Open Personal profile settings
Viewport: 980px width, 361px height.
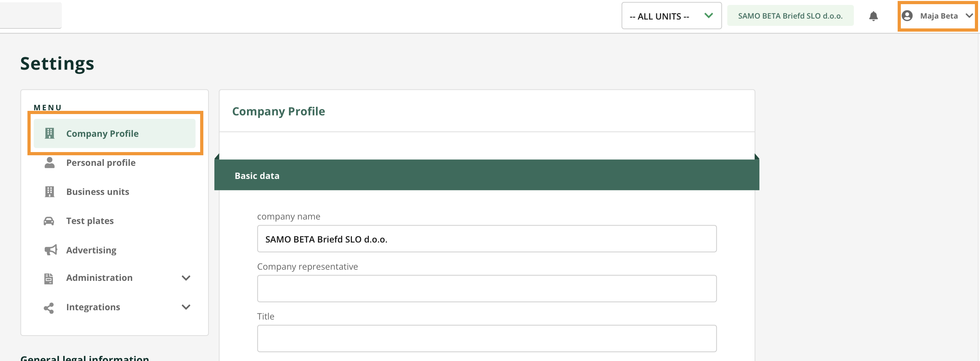point(101,163)
